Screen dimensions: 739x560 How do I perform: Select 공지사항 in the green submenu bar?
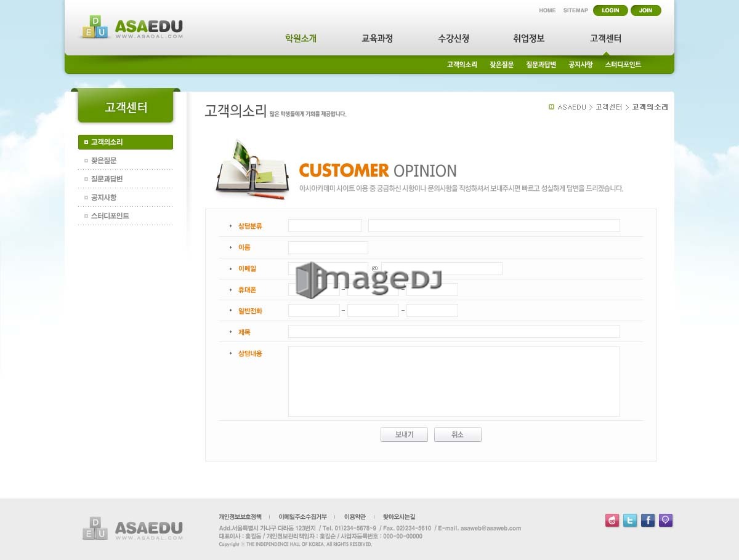(x=580, y=65)
